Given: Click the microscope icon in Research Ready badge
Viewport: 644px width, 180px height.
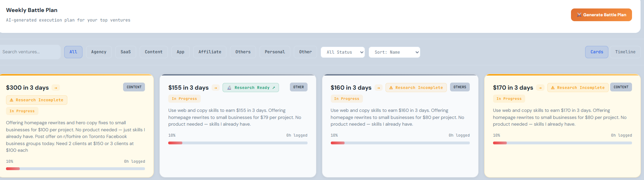Looking at the screenshot, I should 229,88.
